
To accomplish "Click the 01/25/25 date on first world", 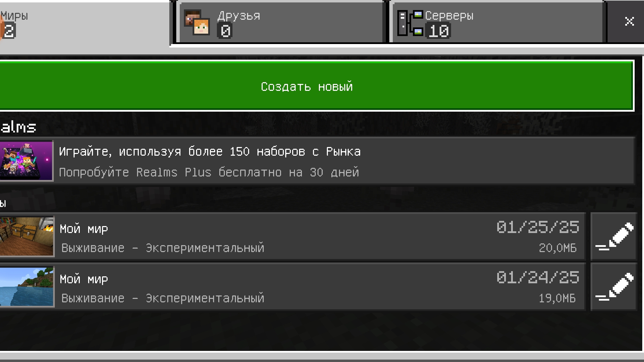I will pyautogui.click(x=537, y=227).
